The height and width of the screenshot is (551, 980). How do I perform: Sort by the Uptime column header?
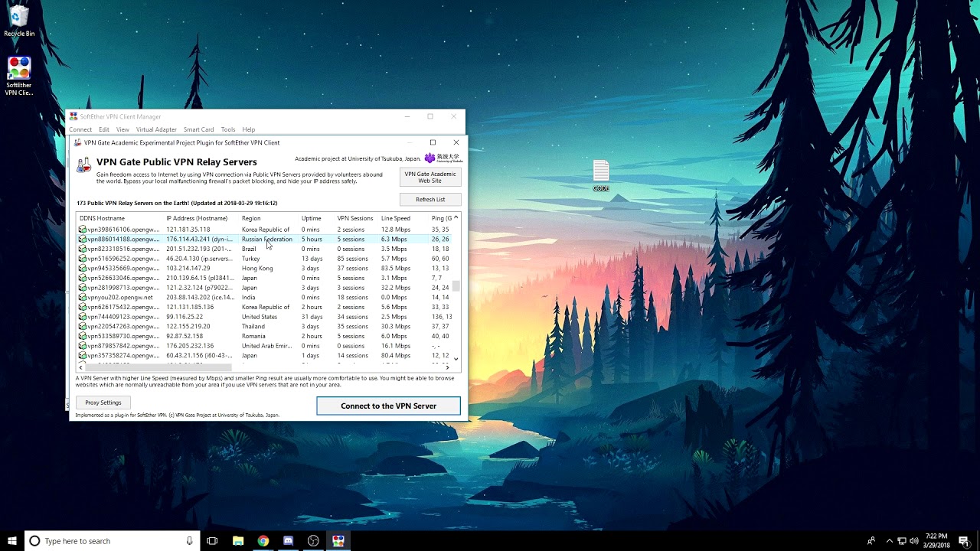point(316,218)
